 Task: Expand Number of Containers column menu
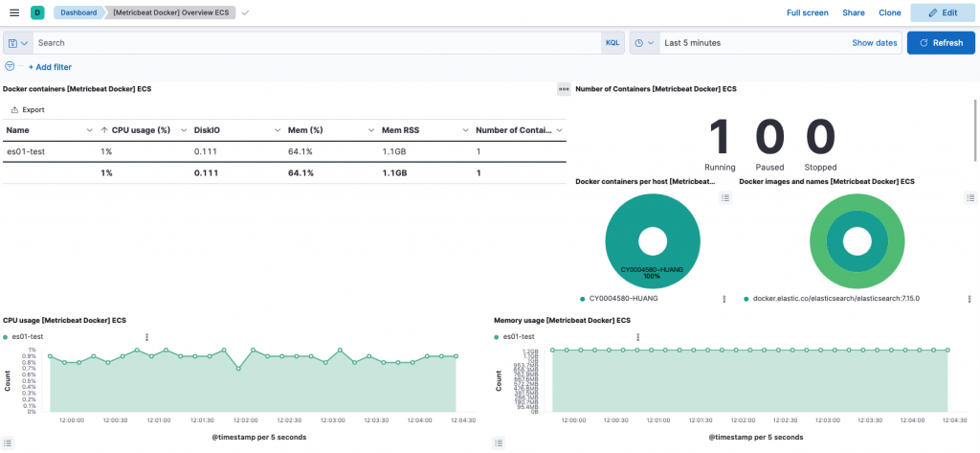pyautogui.click(x=559, y=130)
